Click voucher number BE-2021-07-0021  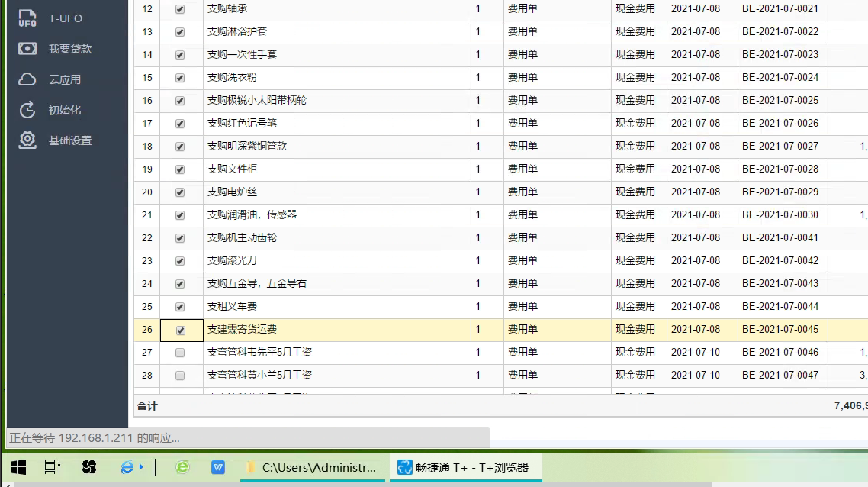(780, 9)
